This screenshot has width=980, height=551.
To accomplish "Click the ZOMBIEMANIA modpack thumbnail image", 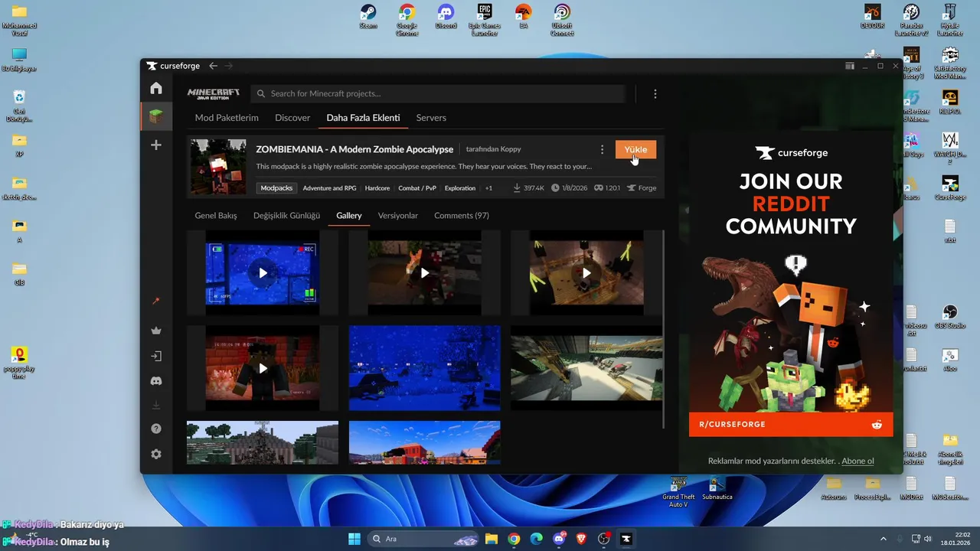I will coord(218,167).
